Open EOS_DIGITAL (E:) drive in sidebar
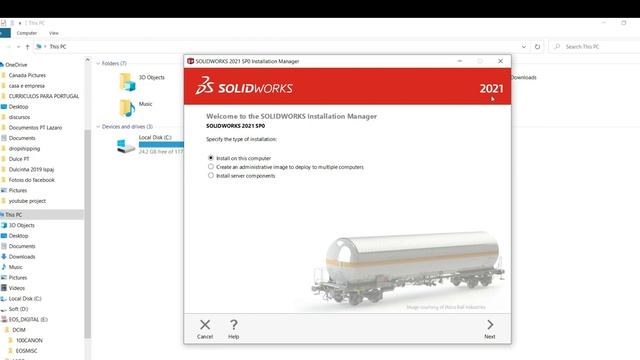 pos(28,320)
